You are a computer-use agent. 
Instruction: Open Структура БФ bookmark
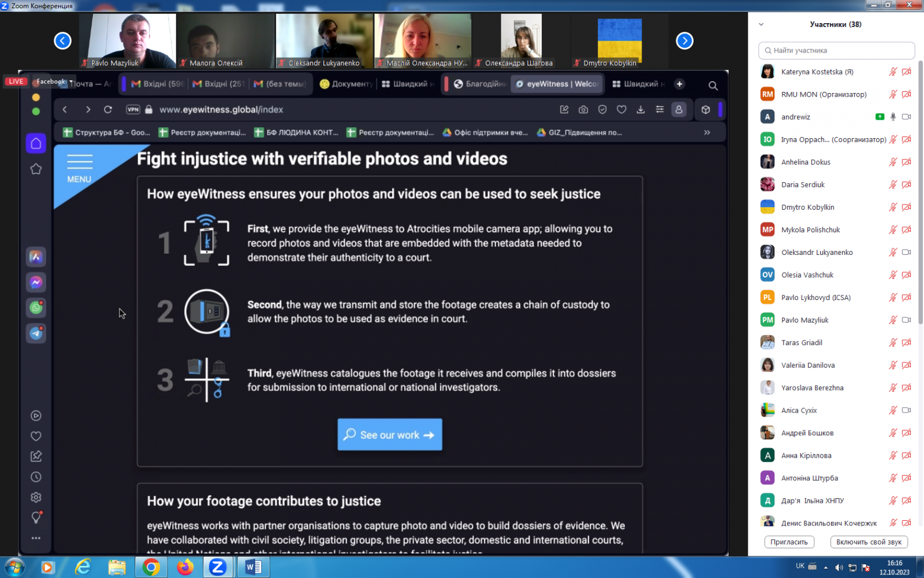click(x=107, y=132)
